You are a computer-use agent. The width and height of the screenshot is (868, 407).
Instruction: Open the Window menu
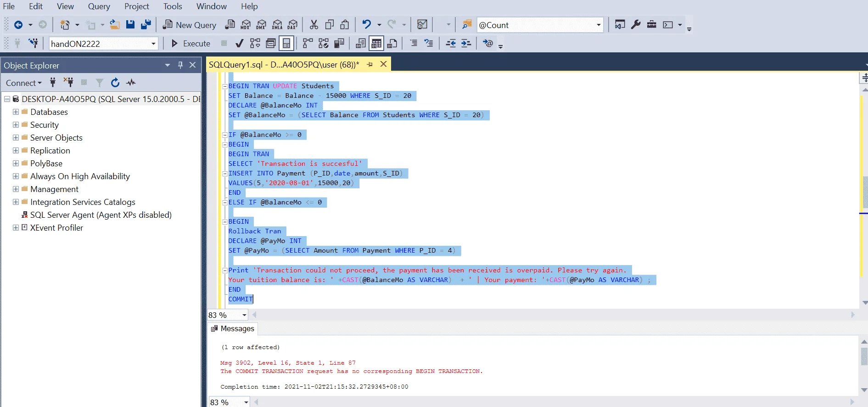pos(212,6)
